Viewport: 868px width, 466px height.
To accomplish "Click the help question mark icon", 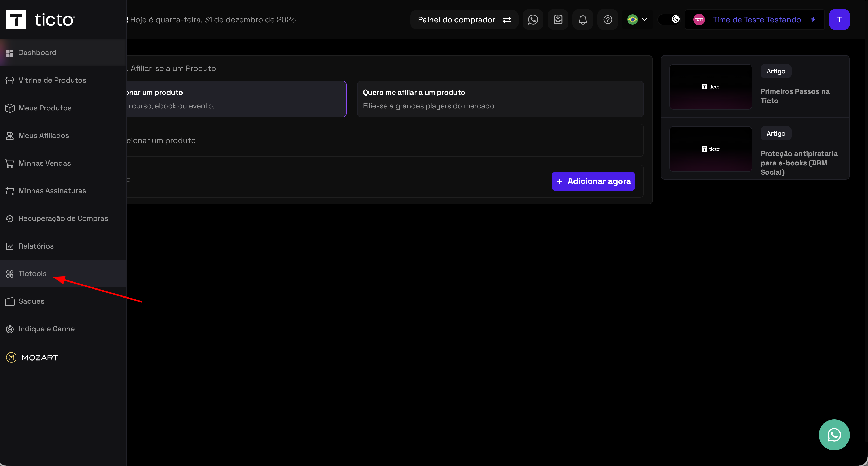I will coord(607,19).
